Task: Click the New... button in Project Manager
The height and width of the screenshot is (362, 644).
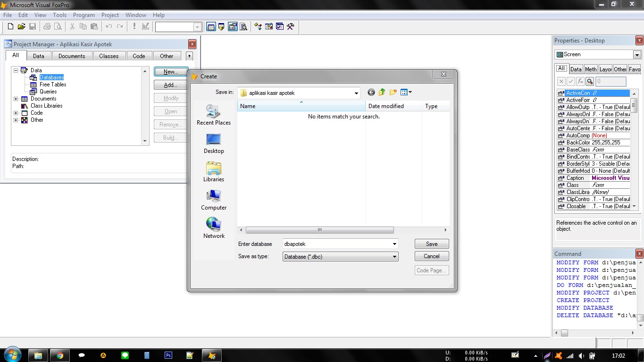Action: pyautogui.click(x=170, y=72)
